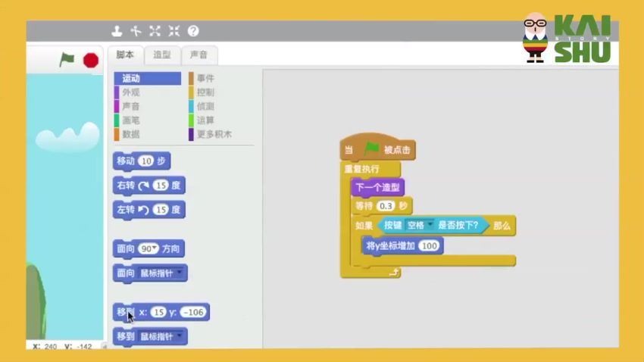644x362 pixels.
Task: Select the 数据 data category
Action: (x=131, y=134)
